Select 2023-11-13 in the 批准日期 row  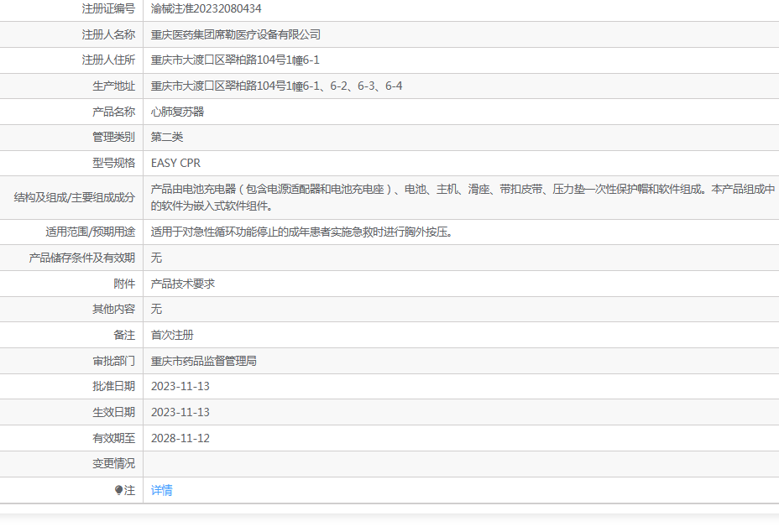(180, 387)
